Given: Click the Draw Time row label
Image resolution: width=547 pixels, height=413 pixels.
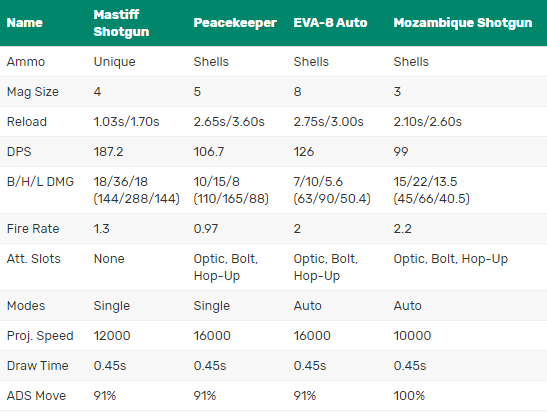Looking at the screenshot, I should coord(37,366).
